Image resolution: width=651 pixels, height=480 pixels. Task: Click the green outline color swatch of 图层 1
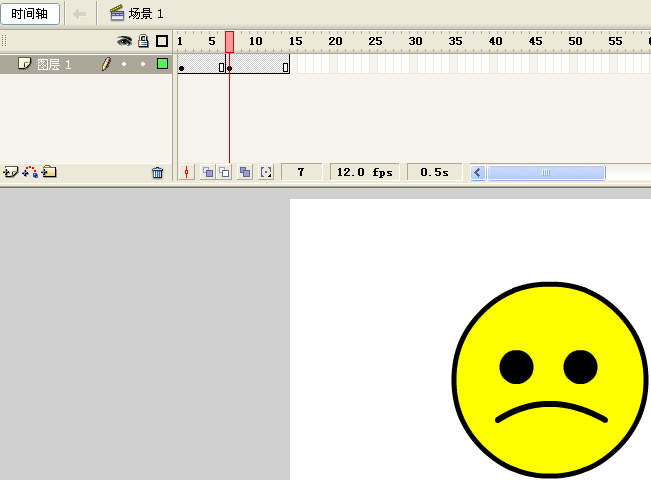click(162, 64)
